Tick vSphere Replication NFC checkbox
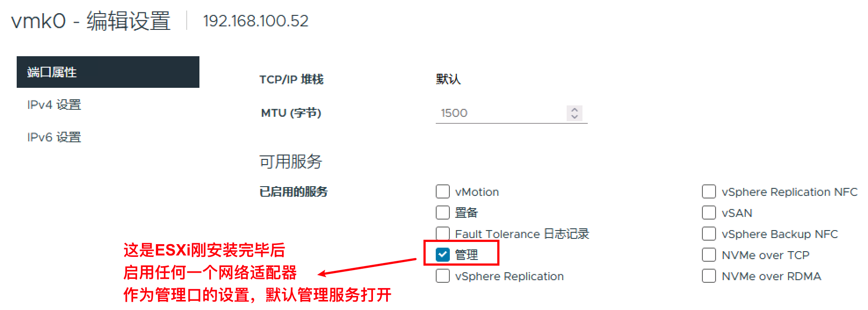This screenshot has height=310, width=868. click(x=709, y=191)
